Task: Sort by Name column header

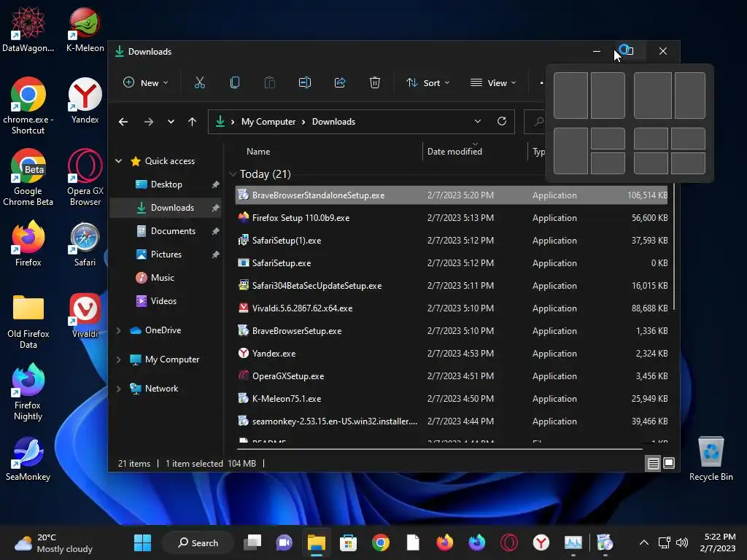Action: tap(258, 152)
